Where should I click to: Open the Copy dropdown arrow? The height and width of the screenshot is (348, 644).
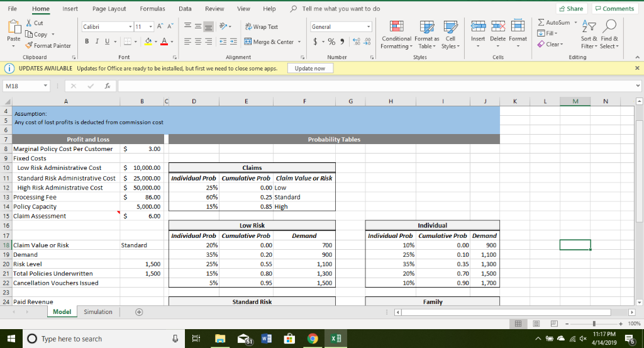click(53, 35)
